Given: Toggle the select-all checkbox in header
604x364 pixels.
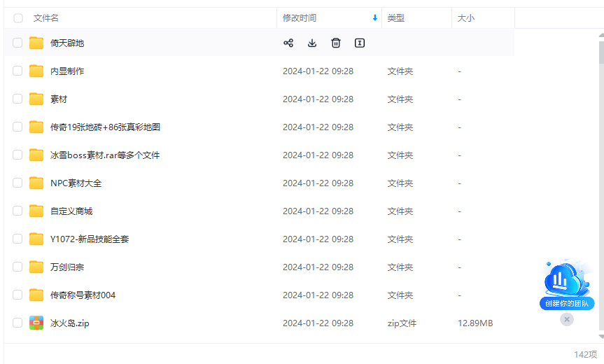Looking at the screenshot, I should [18, 18].
